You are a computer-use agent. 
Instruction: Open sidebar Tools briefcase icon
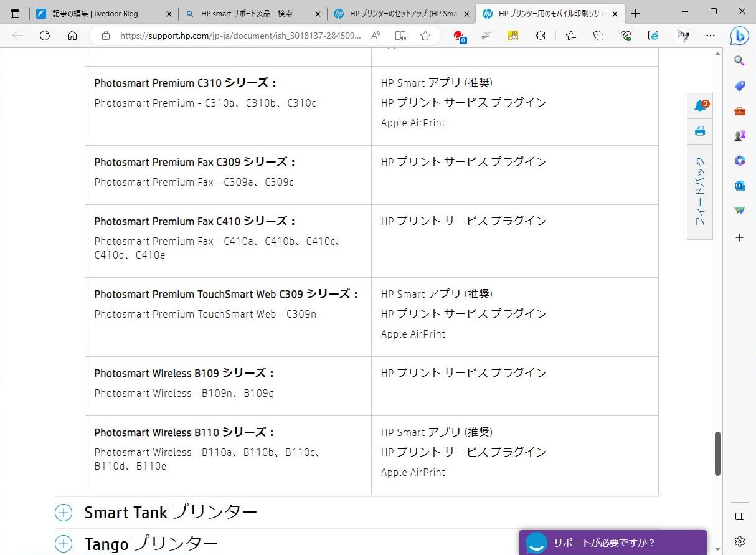(740, 111)
